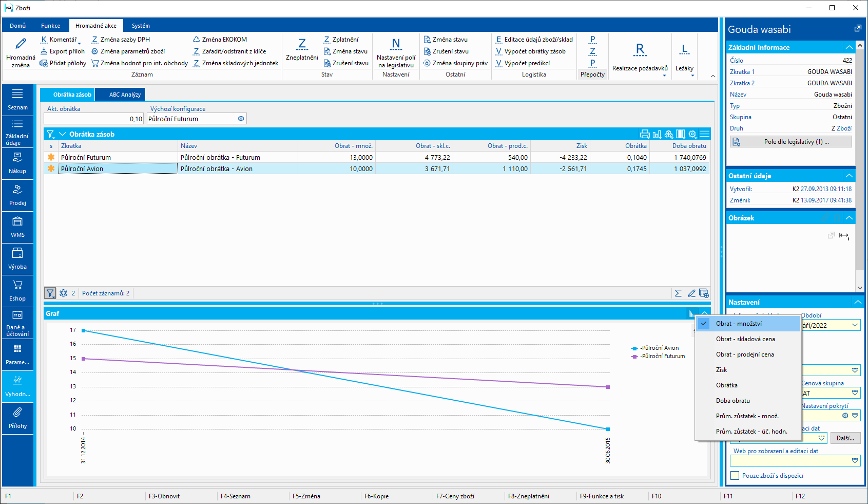Screen dimensions: 868x504
Task: Select Obrat - množství checked menu option
Action: [739, 324]
